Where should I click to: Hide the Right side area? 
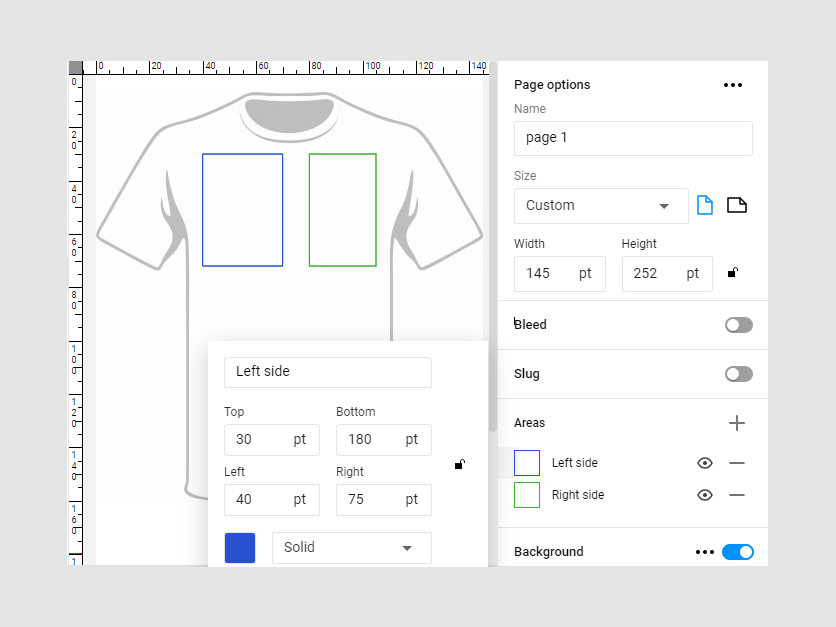point(705,495)
